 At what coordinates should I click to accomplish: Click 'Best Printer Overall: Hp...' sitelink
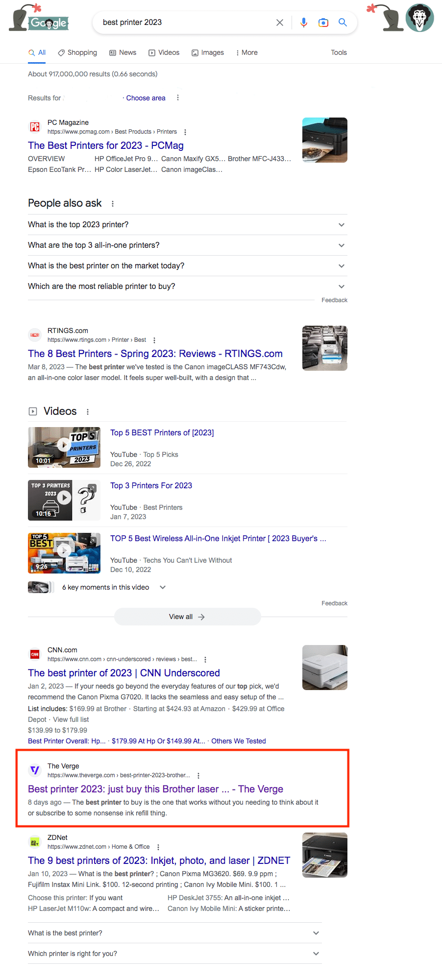[67, 741]
